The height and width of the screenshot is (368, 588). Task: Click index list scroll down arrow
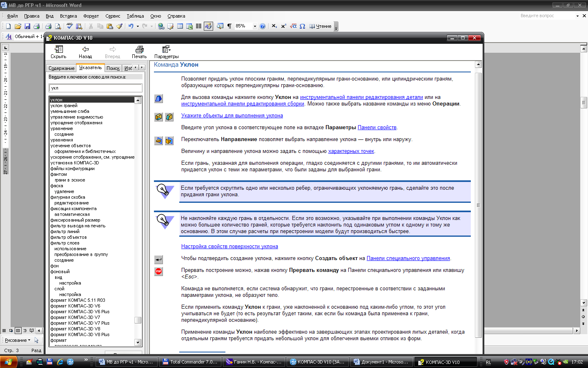pos(138,343)
